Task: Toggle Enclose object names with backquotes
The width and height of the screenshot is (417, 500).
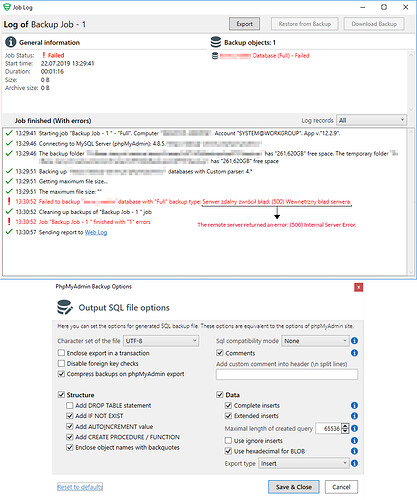Action: tap(70, 447)
